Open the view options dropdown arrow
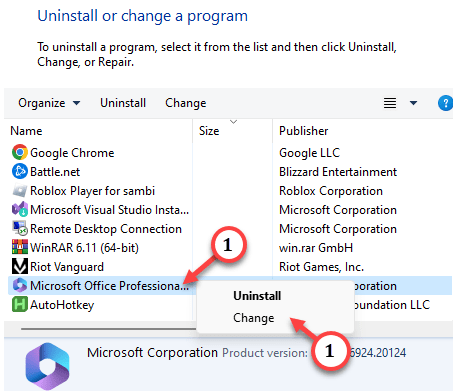Screen dimensions: 453x391 (413, 103)
